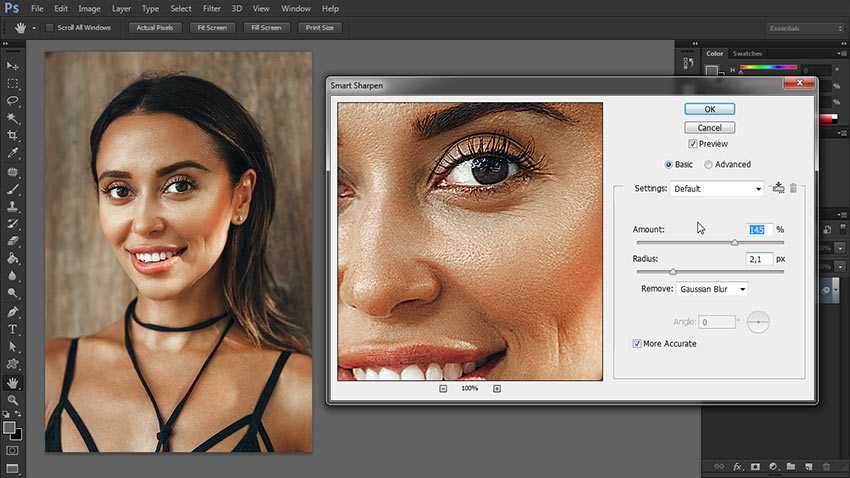Confirm Smart Sharpen with OK
This screenshot has height=478, width=850.
click(x=710, y=109)
